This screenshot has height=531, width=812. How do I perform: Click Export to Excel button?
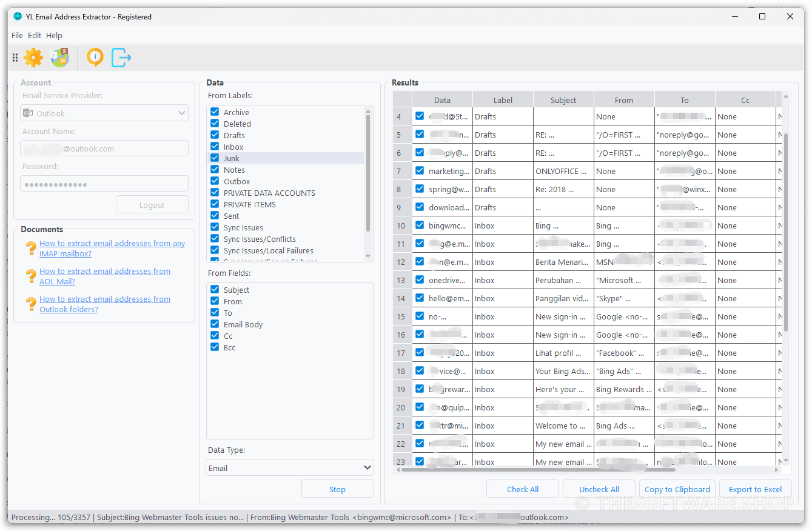pyautogui.click(x=755, y=489)
